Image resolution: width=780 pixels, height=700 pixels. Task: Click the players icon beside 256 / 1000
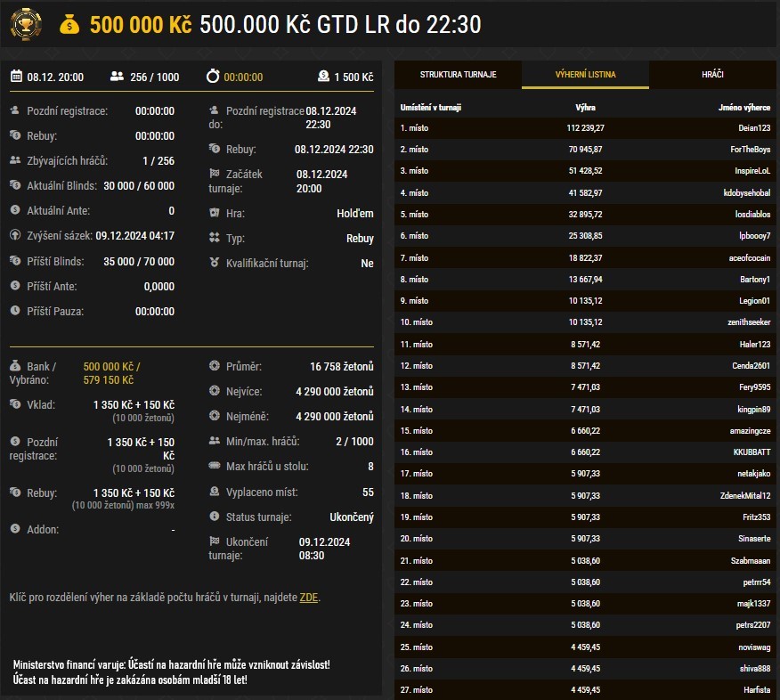pyautogui.click(x=117, y=77)
